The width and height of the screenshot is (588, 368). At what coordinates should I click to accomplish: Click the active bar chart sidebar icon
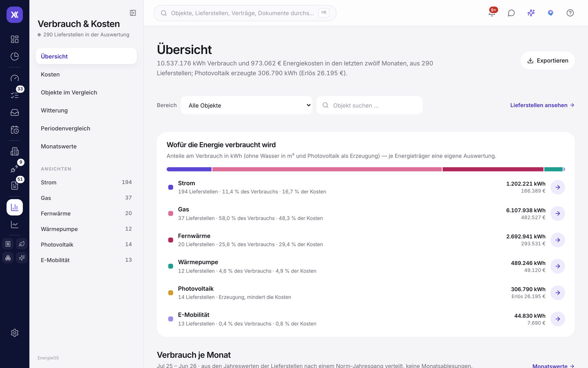point(15,207)
